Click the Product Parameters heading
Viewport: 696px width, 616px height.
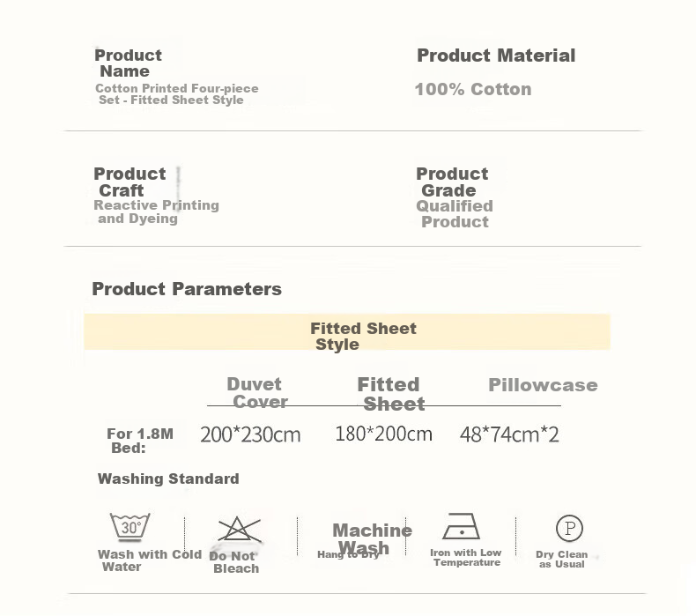(x=187, y=289)
